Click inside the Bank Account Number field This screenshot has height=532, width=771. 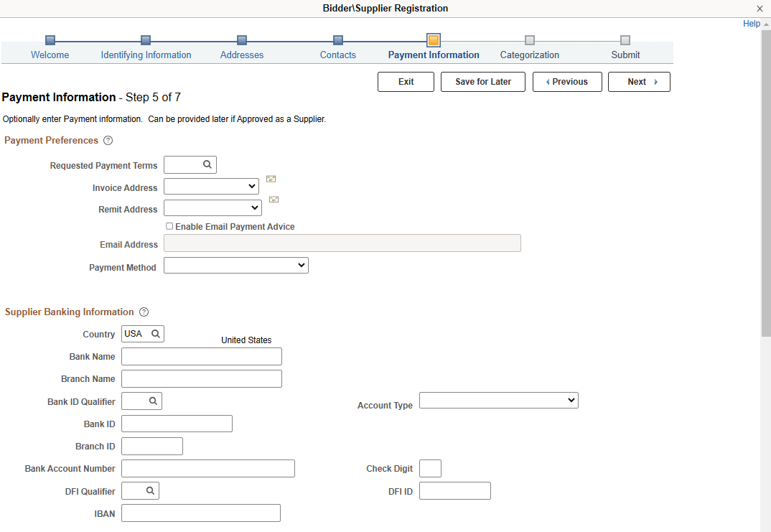coord(207,468)
